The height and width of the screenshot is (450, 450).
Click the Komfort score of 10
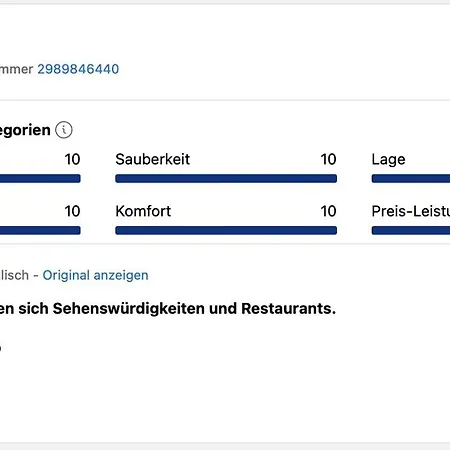[328, 211]
